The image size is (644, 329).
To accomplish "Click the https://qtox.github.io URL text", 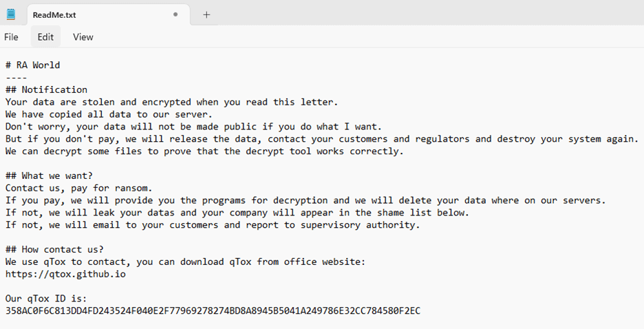I will [65, 274].
